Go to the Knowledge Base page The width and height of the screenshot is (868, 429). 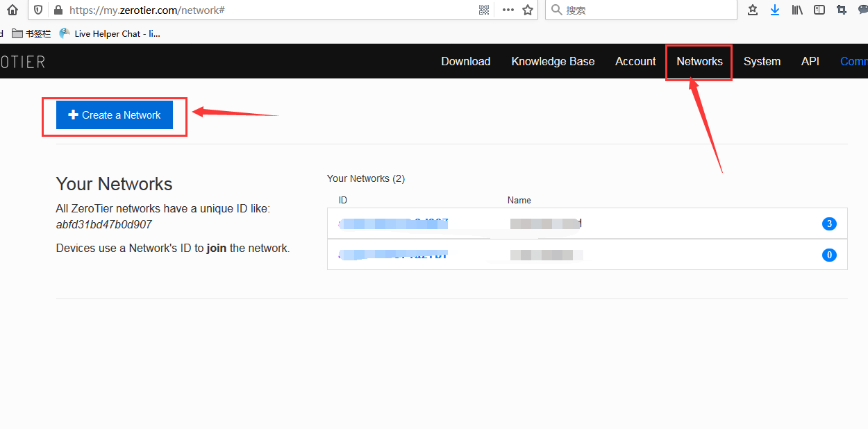tap(553, 61)
